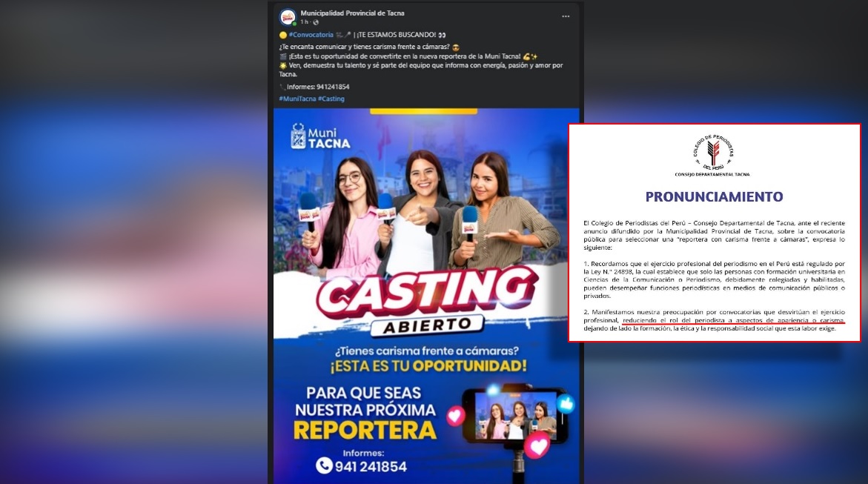Click the large heart icon below smartphone
The height and width of the screenshot is (484, 868).
click(x=537, y=445)
